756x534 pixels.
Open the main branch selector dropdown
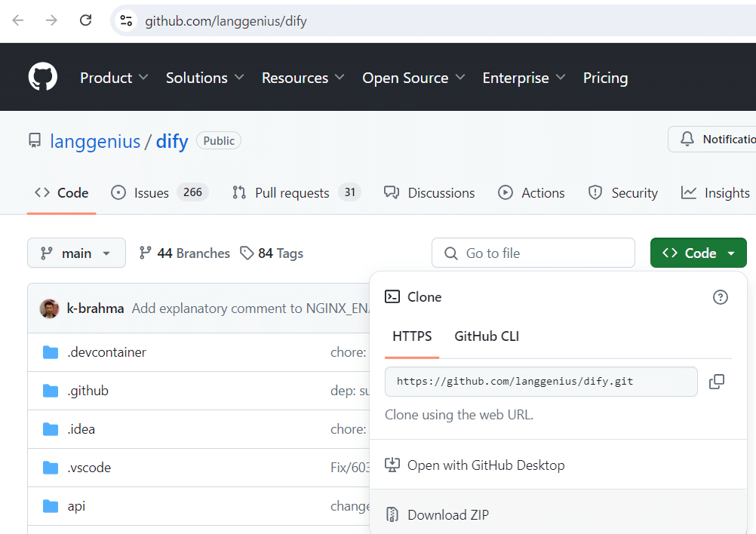(x=76, y=253)
